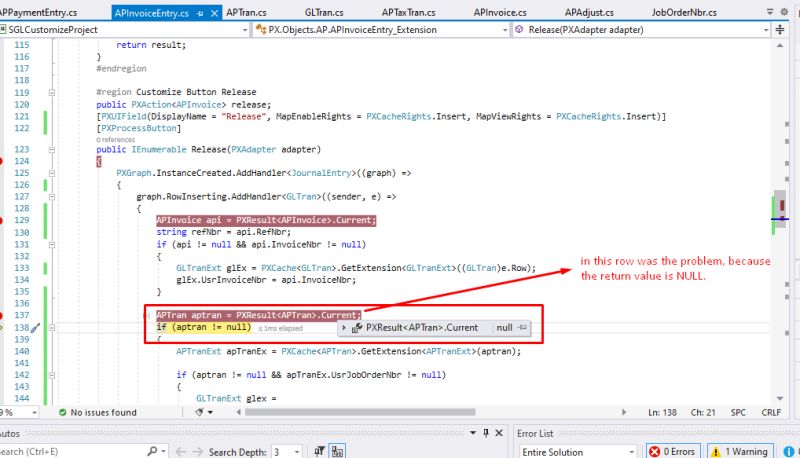Screen dimensions: 800x458
Task: Click the horizontal scrollbar thumb
Action: (360, 412)
